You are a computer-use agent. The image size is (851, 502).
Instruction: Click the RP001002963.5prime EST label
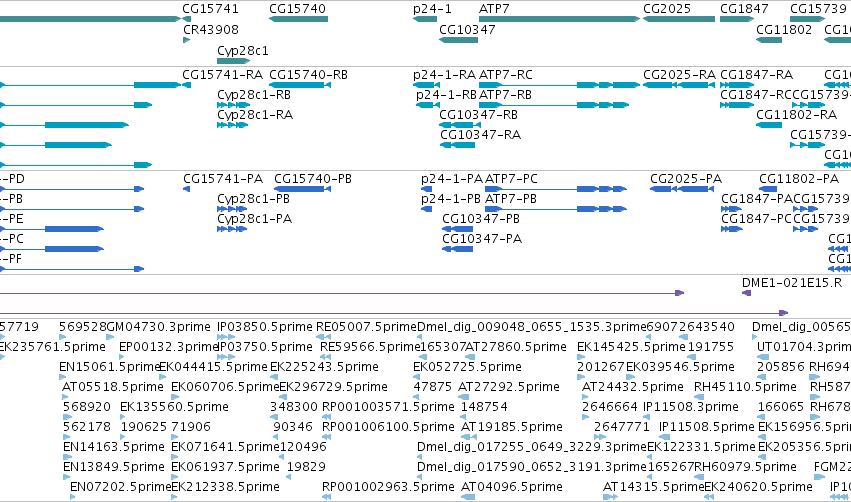[388, 487]
